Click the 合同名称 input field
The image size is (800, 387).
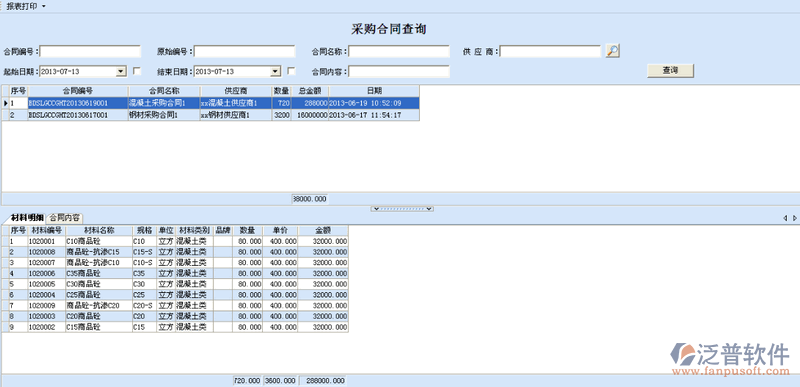(399, 51)
